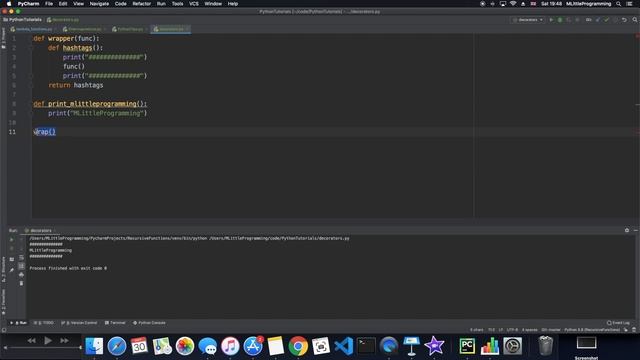Viewport: 640px width, 360px height.
Task: Rewind the video playback
Action: tap(31, 340)
